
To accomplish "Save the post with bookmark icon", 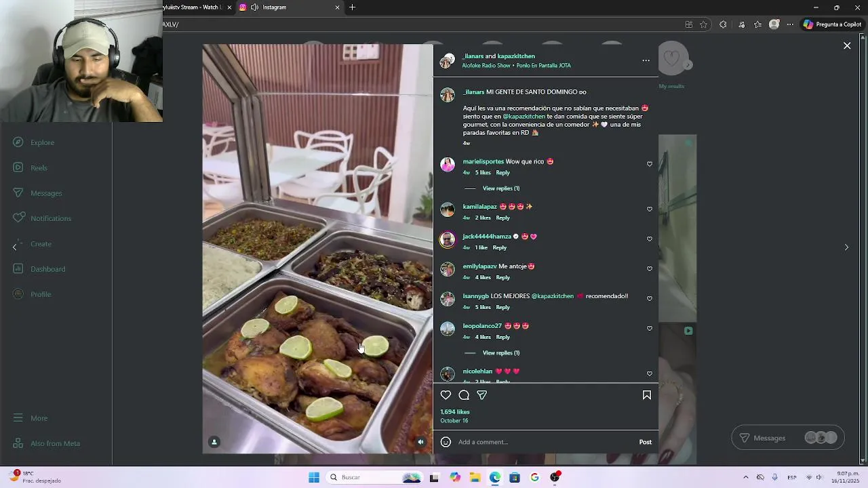I will 646,395.
